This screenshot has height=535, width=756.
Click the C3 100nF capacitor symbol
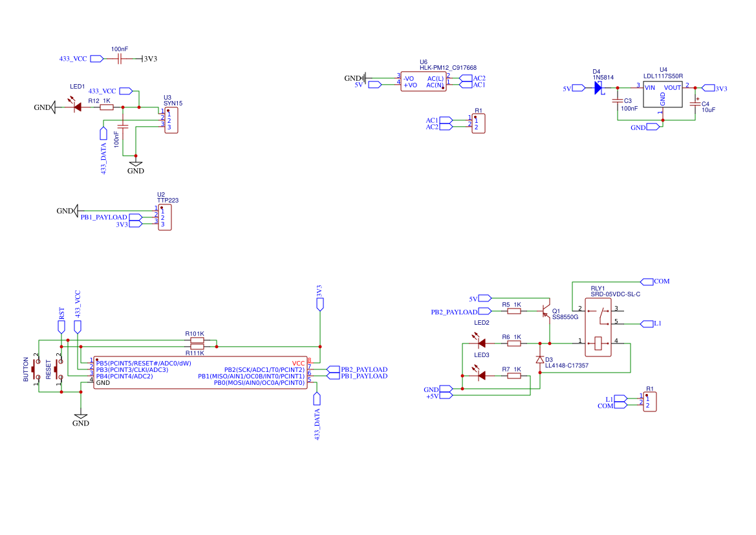[617, 101]
